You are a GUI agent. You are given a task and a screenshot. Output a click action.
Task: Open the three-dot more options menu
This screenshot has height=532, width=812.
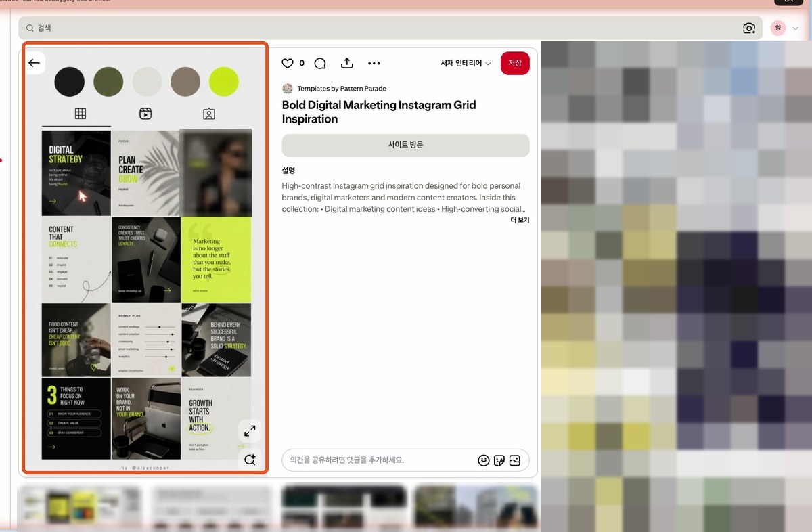coord(374,63)
